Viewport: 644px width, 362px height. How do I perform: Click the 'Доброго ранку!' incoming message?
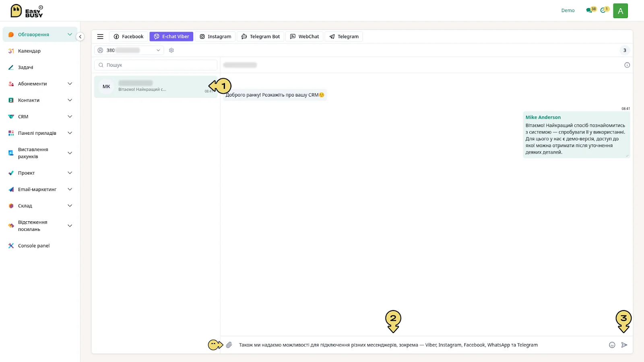(x=275, y=95)
